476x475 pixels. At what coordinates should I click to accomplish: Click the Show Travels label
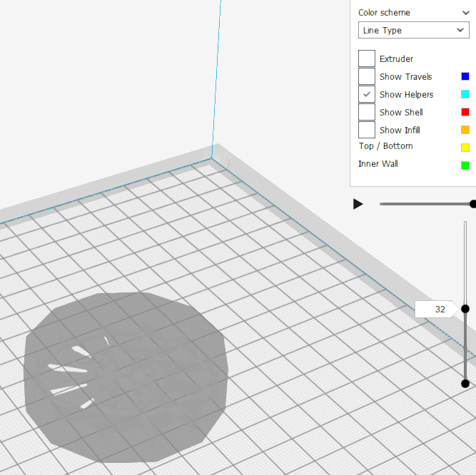coord(405,76)
